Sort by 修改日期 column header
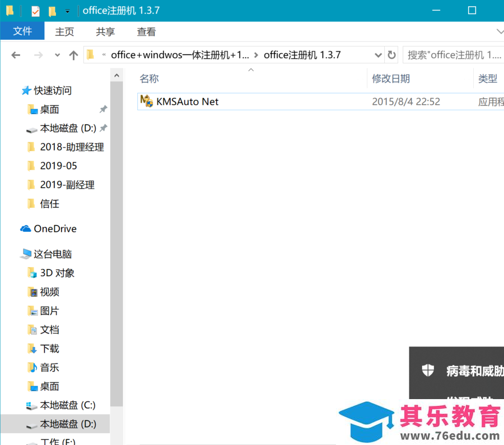This screenshot has width=504, height=445. click(x=391, y=79)
